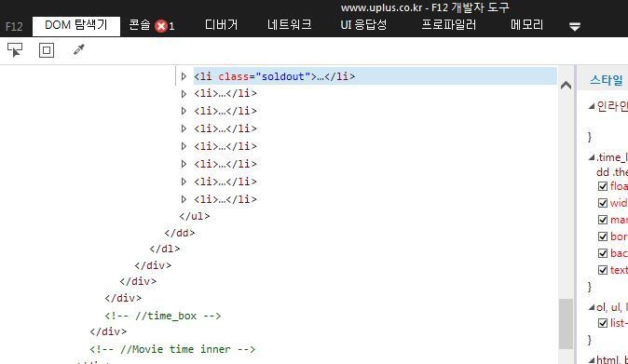
Task: Switch to the 프로파일러 tab
Action: [448, 25]
